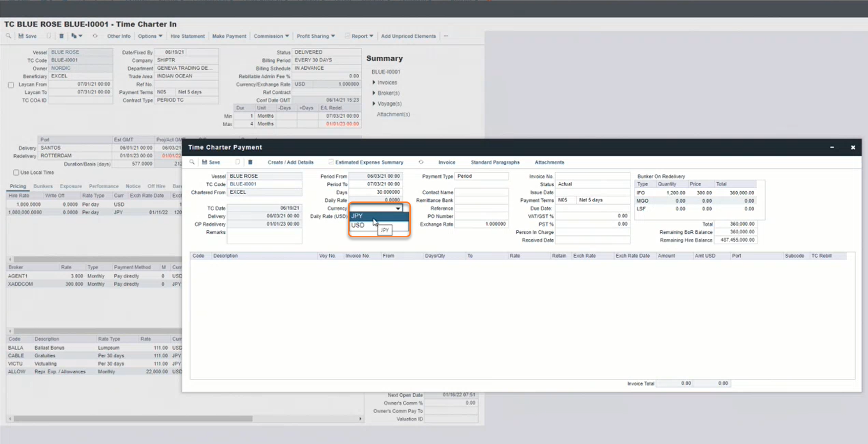The height and width of the screenshot is (444, 868).
Task: Minimize the Time Charter Payment window
Action: pyautogui.click(x=832, y=148)
